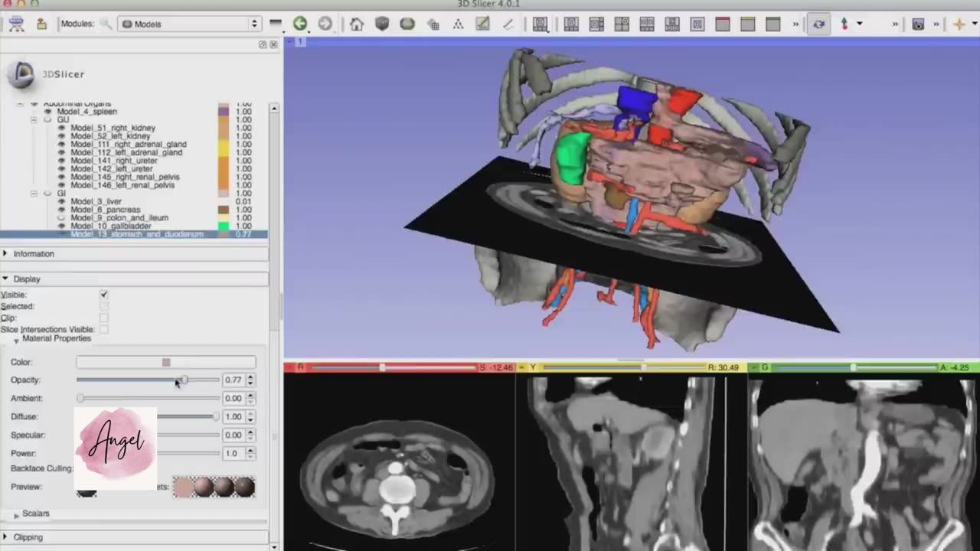Open the Welcome home module icon

coord(357,24)
